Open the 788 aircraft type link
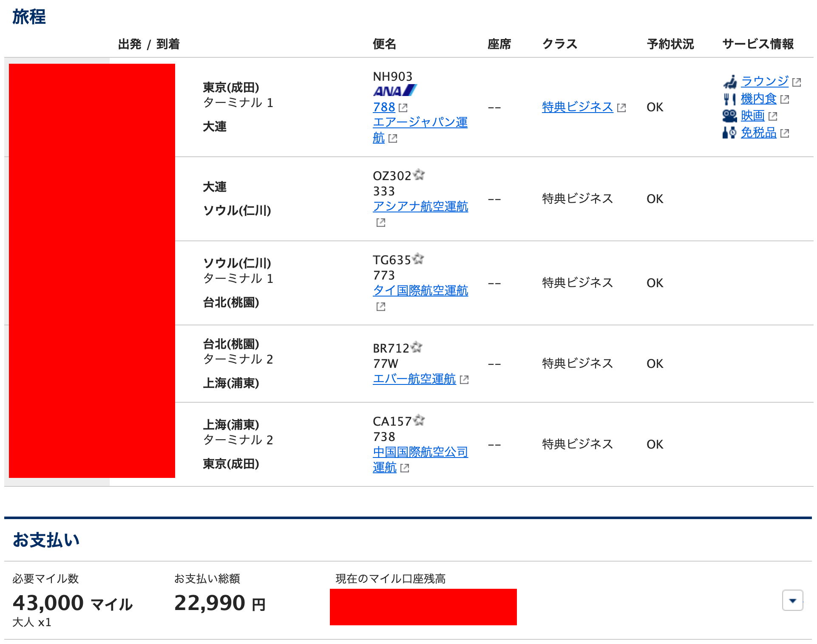817x644 pixels. (x=384, y=107)
